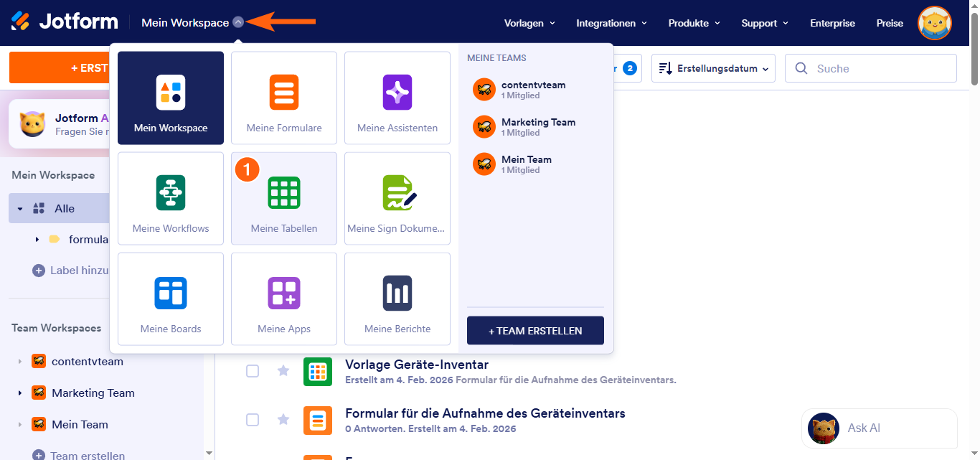Viewport: 980px width, 460px height.
Task: Click the Ask AI button
Action: click(x=878, y=428)
